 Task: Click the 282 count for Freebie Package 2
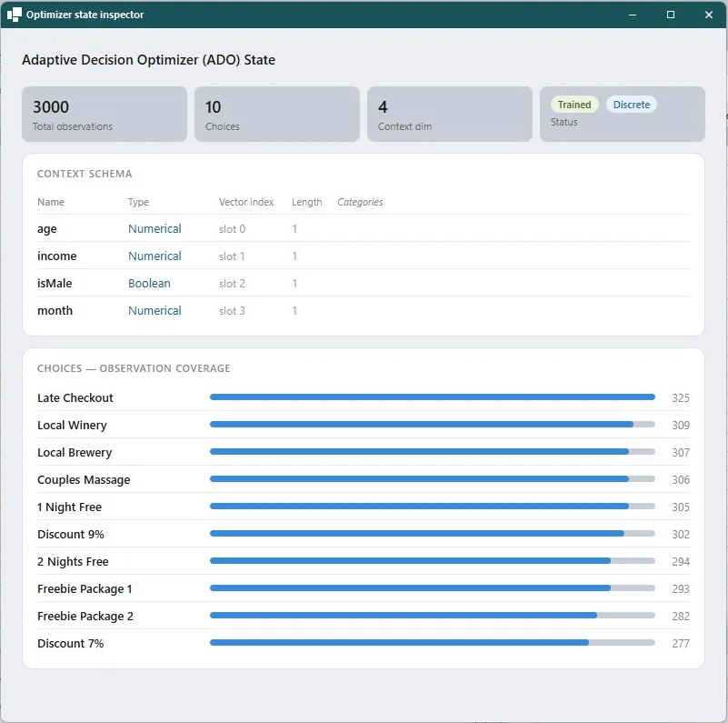tap(680, 616)
